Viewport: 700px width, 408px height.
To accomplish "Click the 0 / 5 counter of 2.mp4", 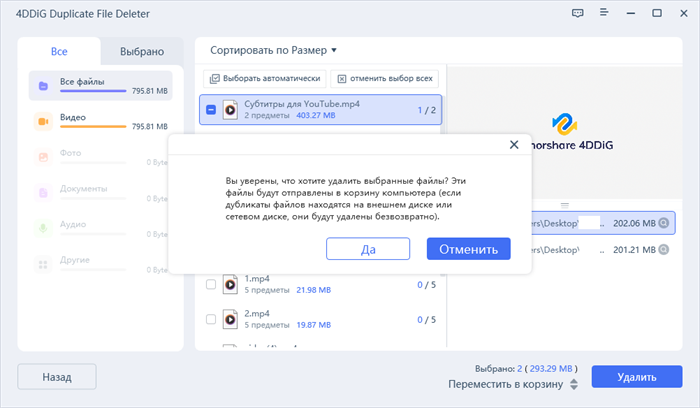I will (426, 320).
